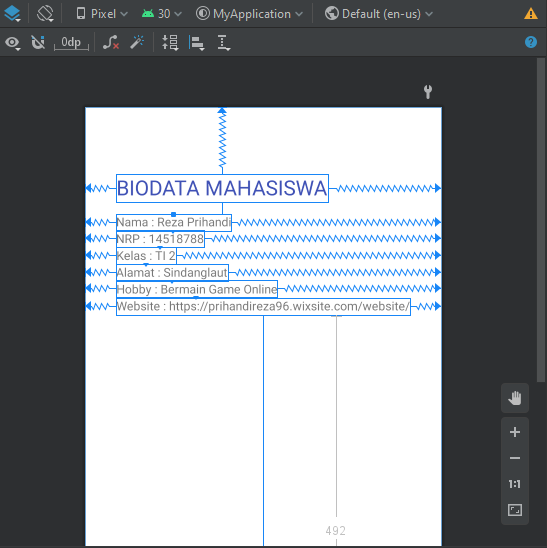Screen dimensions: 547x548
Task: Click the orientation for preview rotate icon
Action: coord(45,14)
